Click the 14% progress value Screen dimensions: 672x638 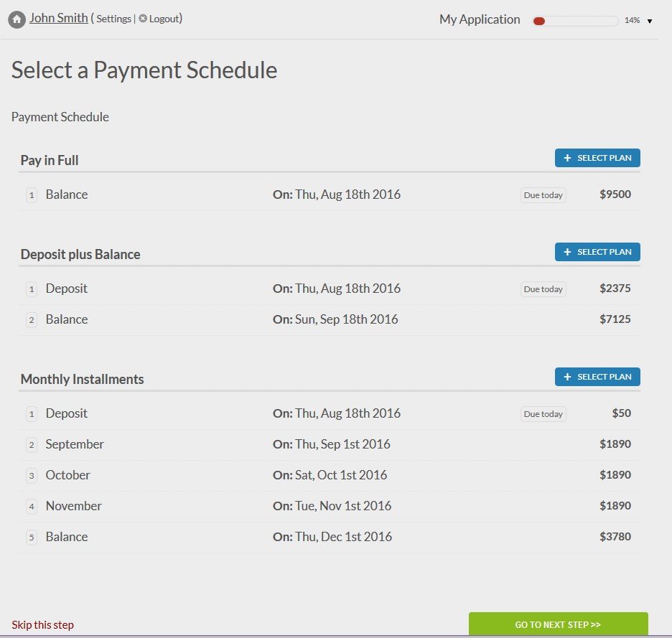[x=632, y=20]
